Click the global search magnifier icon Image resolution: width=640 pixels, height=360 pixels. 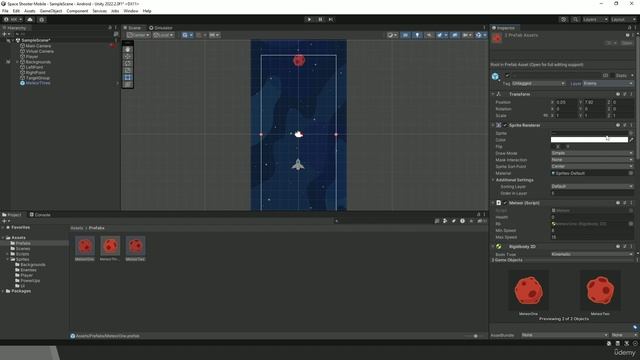575,19
